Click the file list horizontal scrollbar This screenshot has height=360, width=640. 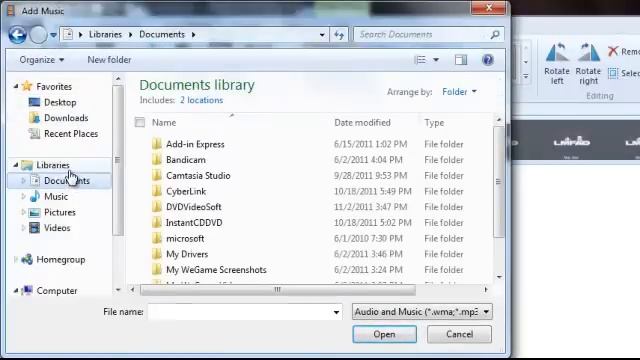(x=278, y=289)
